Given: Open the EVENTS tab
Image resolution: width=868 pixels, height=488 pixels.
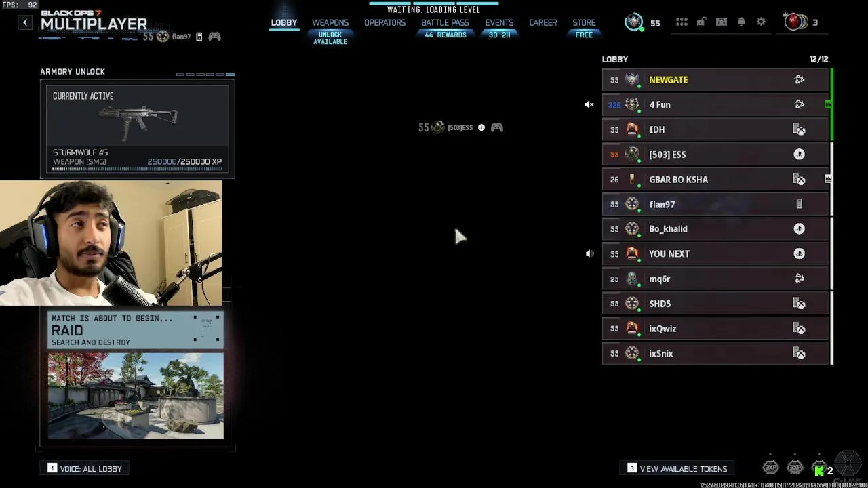Looking at the screenshot, I should coord(499,22).
